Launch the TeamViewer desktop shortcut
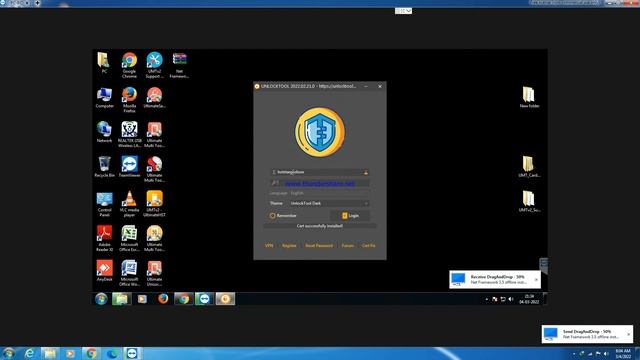Screen dimensions: 640x360 pos(129,167)
